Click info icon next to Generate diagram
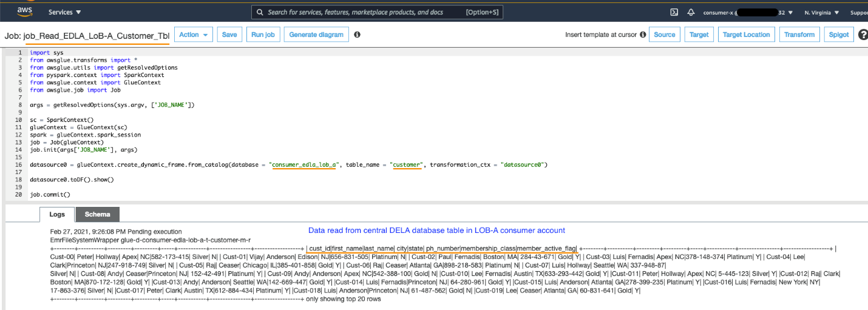 tap(357, 35)
